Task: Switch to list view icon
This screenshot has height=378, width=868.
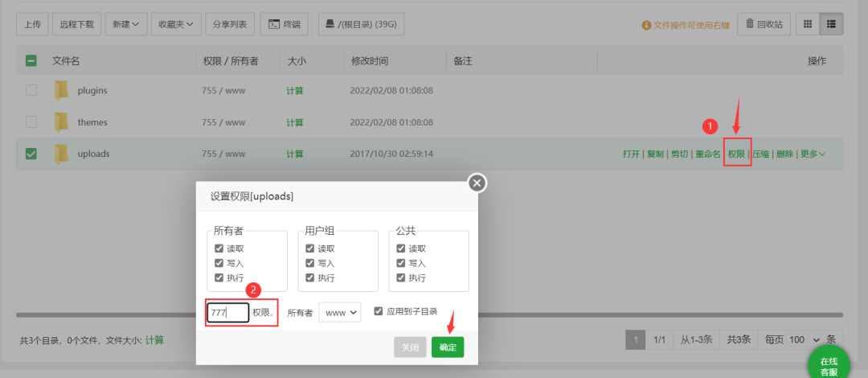Action: click(832, 24)
